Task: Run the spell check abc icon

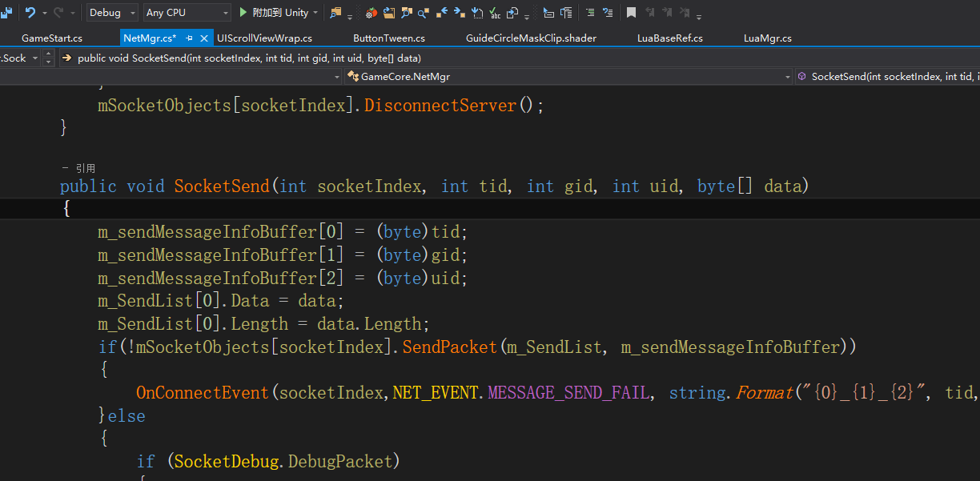Action: tap(496, 11)
